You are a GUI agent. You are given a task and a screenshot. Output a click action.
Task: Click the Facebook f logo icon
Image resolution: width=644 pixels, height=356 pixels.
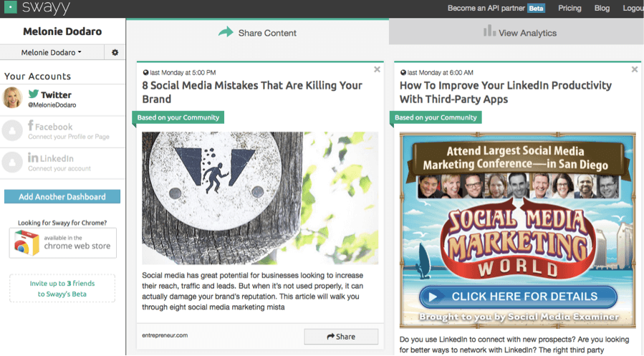coord(30,125)
